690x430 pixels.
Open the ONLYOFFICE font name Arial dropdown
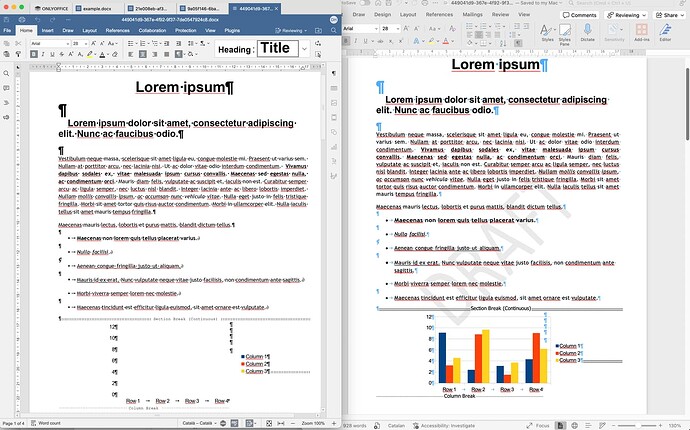click(67, 44)
